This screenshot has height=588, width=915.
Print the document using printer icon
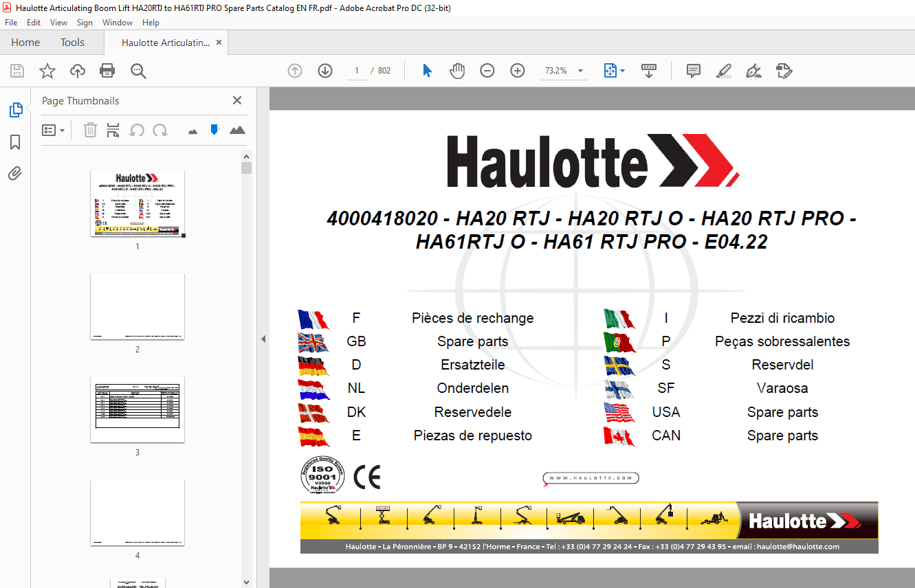click(107, 71)
